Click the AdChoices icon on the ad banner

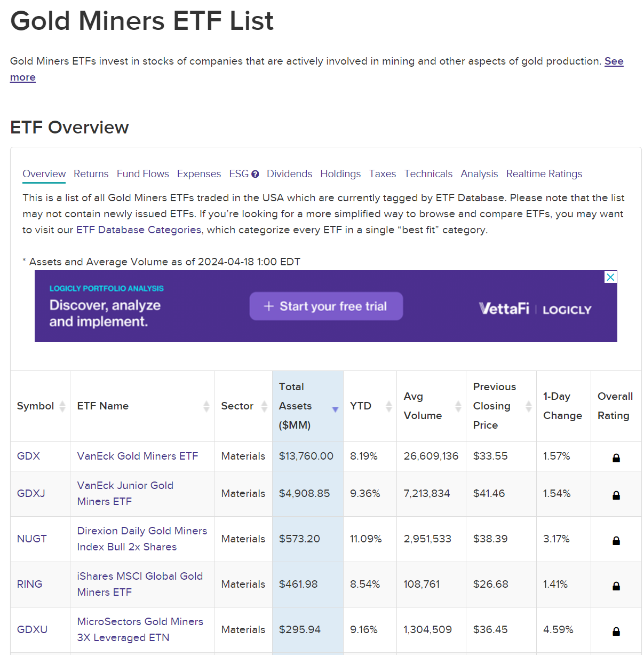610,277
